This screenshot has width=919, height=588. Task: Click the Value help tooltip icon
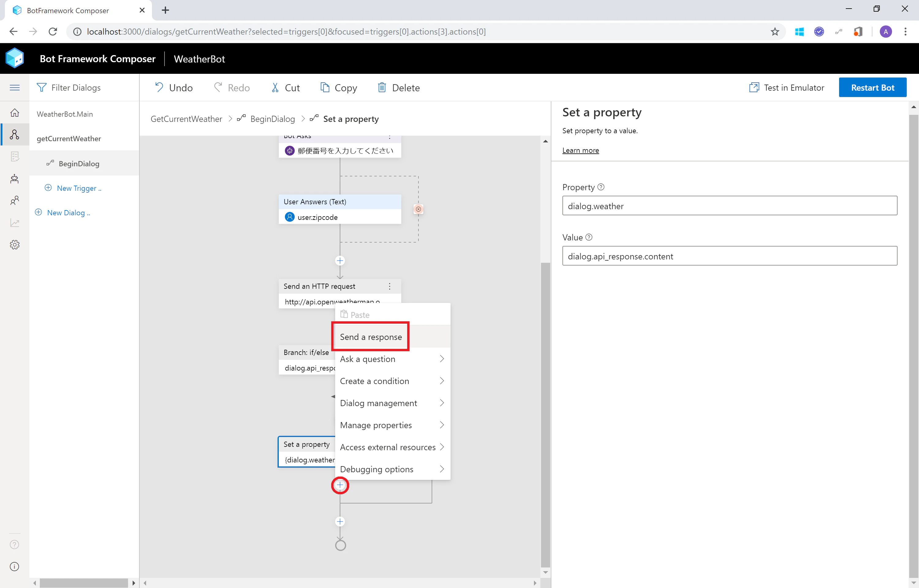click(589, 237)
